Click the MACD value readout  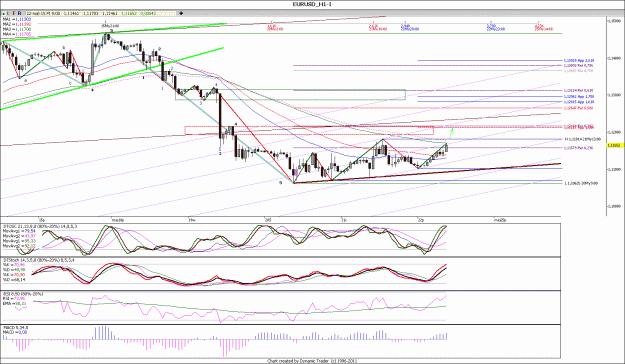(x=15, y=332)
